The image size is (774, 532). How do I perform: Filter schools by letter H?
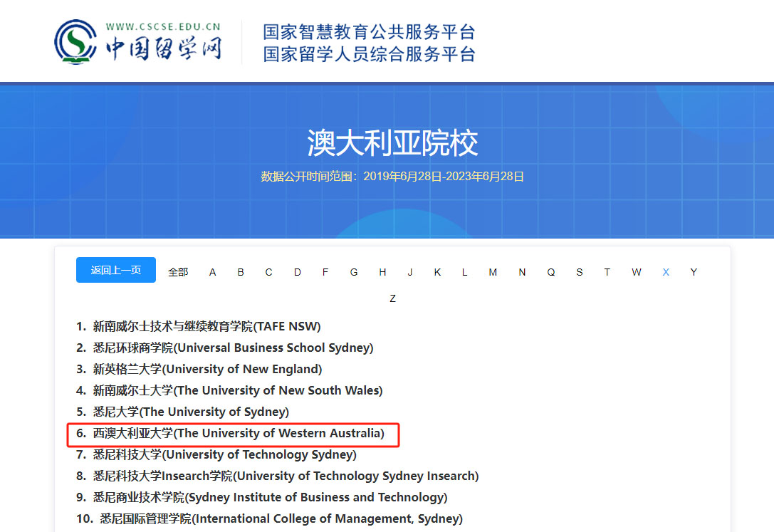(x=382, y=272)
